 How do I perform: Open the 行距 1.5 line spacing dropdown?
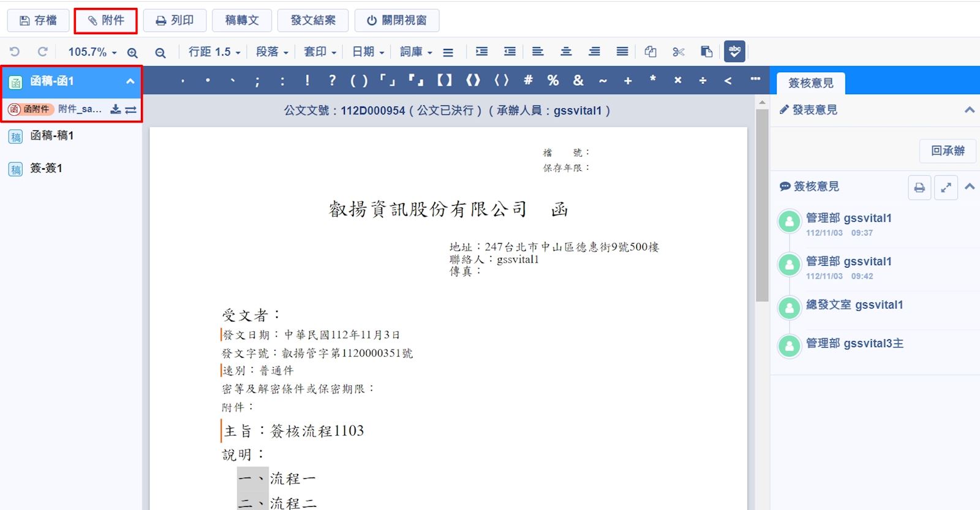214,52
